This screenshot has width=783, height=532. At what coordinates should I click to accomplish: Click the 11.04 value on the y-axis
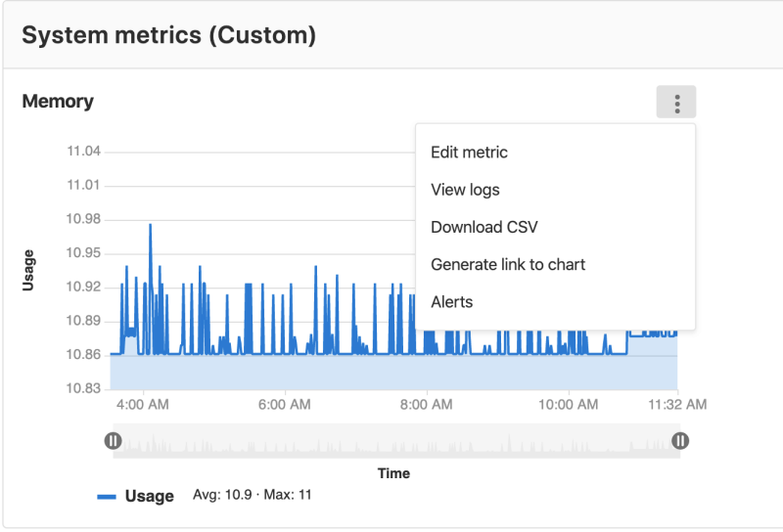click(x=83, y=152)
